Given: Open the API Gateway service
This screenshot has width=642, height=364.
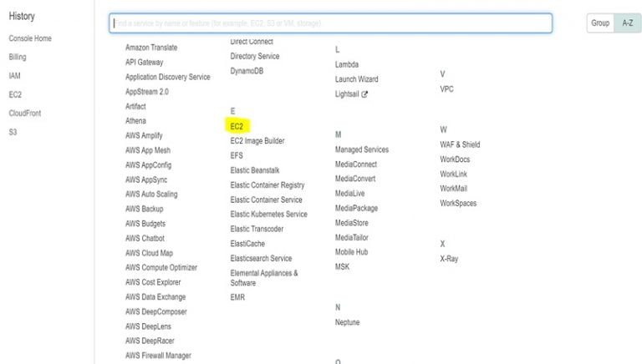Looking at the screenshot, I should coord(145,63).
